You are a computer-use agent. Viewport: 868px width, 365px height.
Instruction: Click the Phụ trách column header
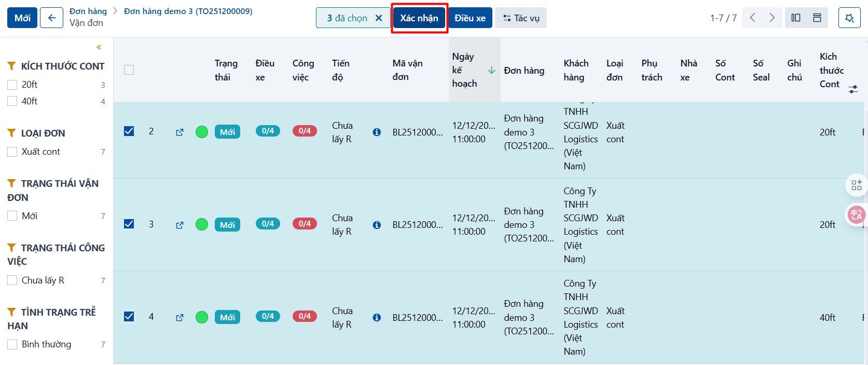652,70
